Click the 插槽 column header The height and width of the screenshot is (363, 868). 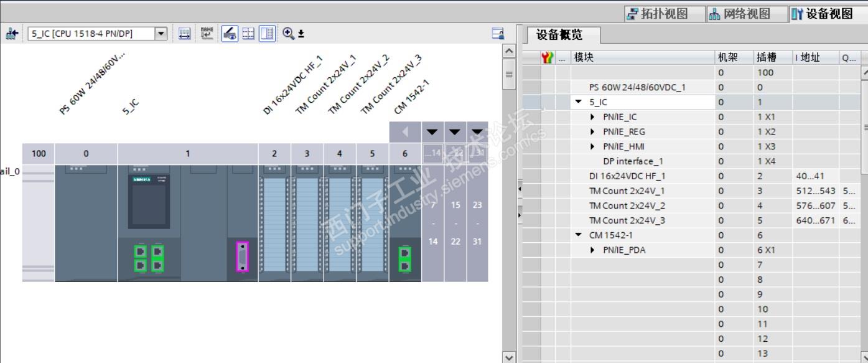point(772,57)
